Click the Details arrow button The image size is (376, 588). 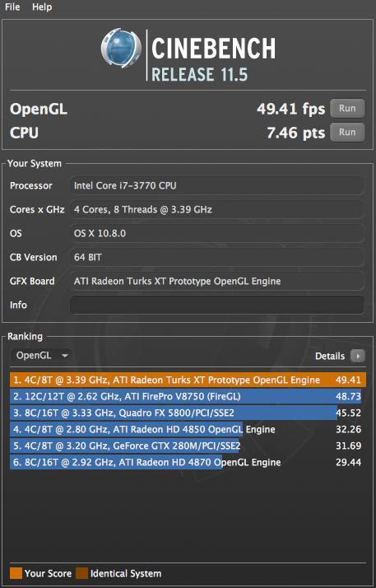(x=358, y=356)
